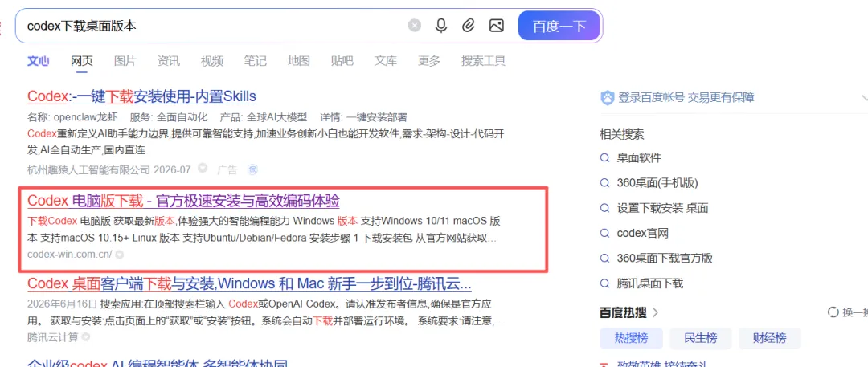Image resolution: width=868 pixels, height=367 pixels.
Task: Open Codex 电脑版下载 result link
Action: point(183,201)
